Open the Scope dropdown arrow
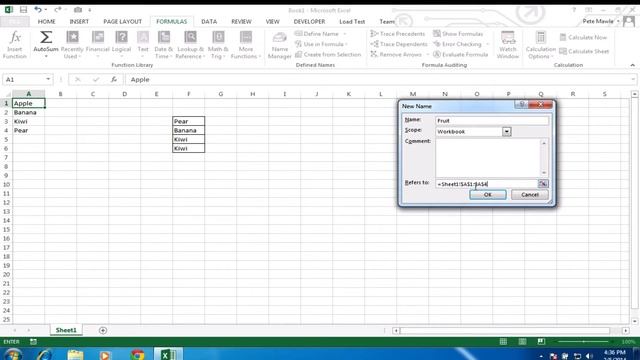Viewport: 640px width, 360px height. pos(507,131)
